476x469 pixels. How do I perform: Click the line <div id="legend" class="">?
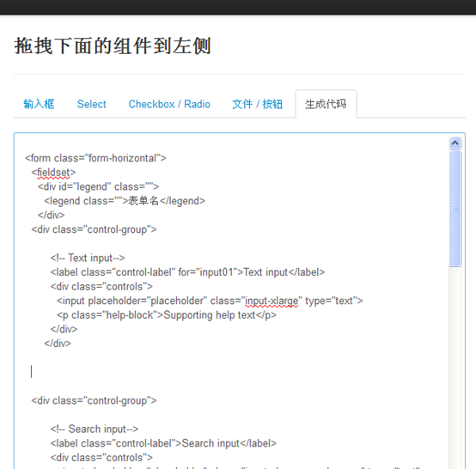(x=98, y=186)
